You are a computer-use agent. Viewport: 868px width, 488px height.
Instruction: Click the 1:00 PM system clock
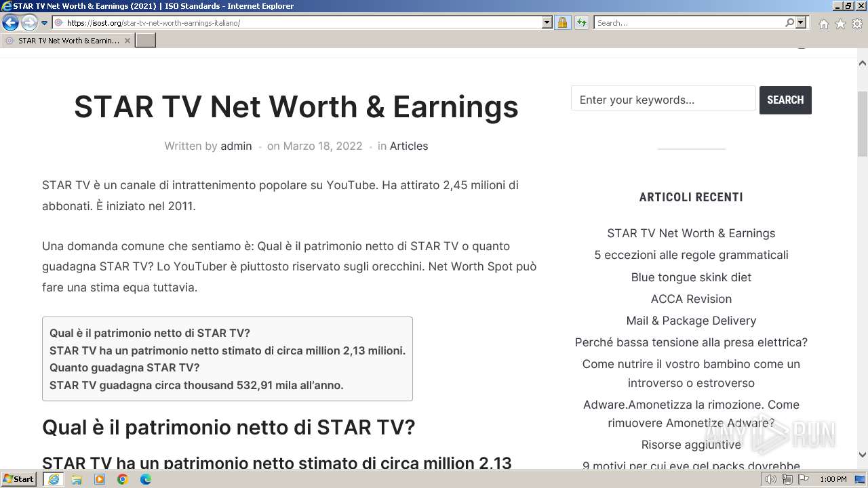tap(833, 479)
